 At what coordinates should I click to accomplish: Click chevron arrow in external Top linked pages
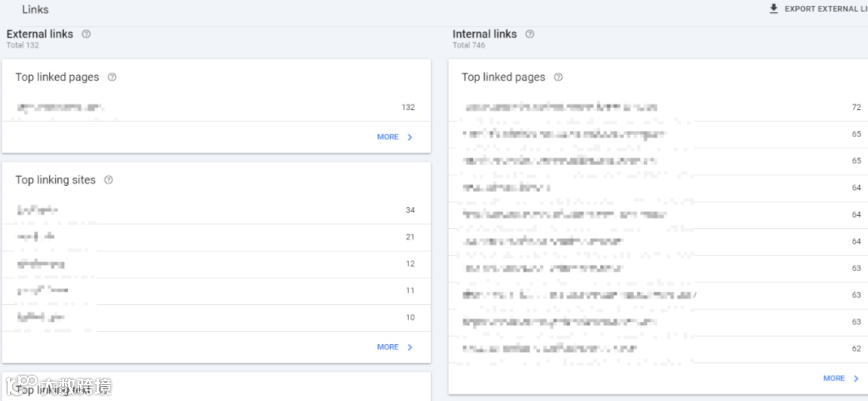click(410, 137)
